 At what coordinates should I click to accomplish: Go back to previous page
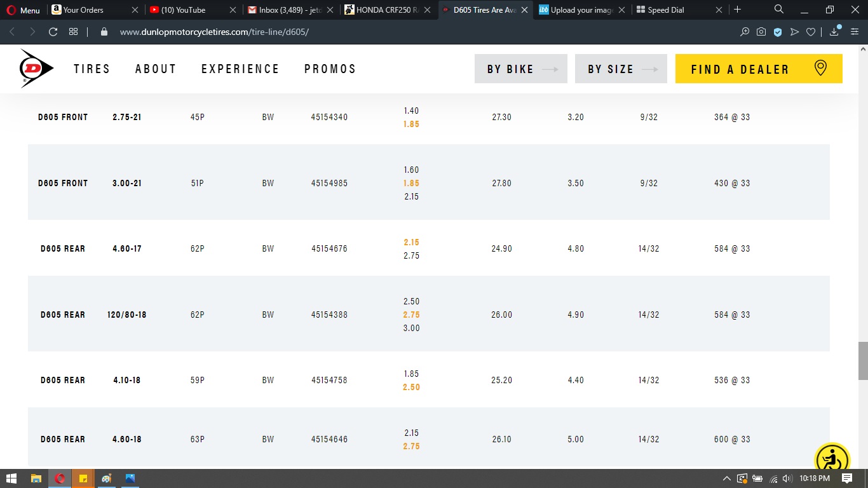click(12, 32)
